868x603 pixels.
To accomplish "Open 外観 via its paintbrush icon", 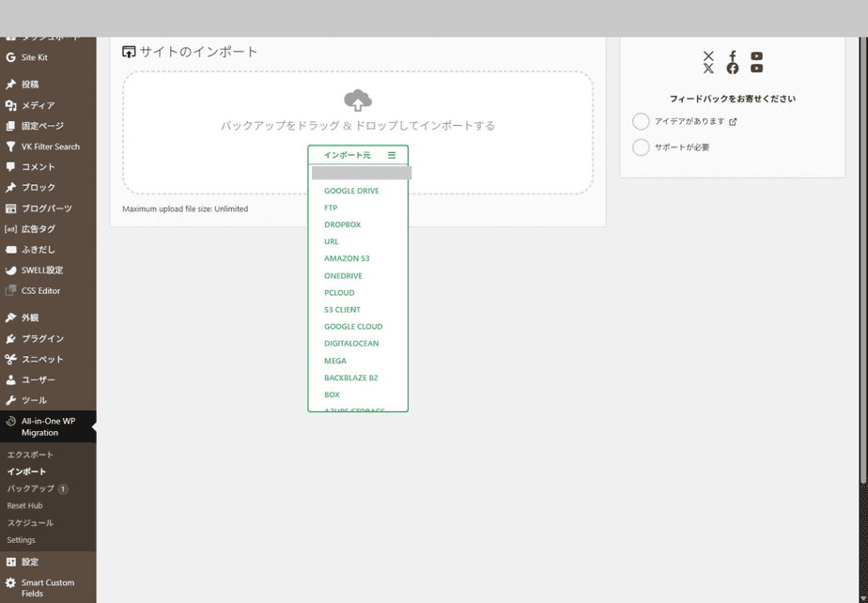I will 10,317.
